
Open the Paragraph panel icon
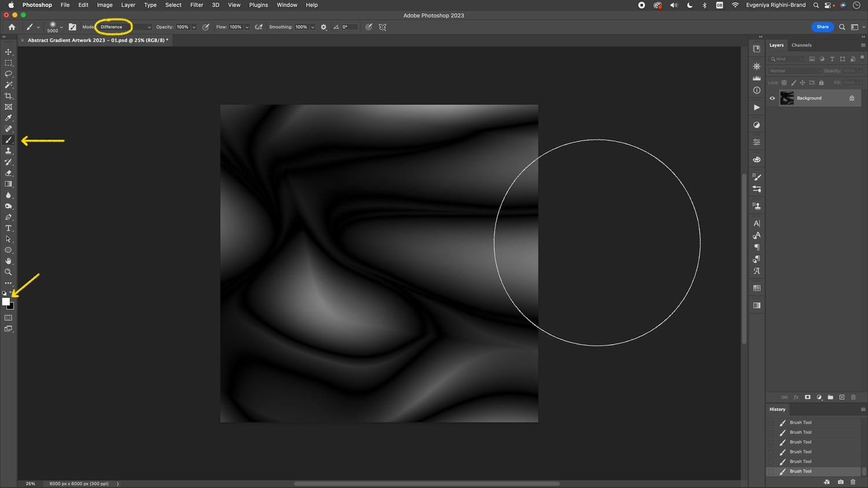(756, 247)
